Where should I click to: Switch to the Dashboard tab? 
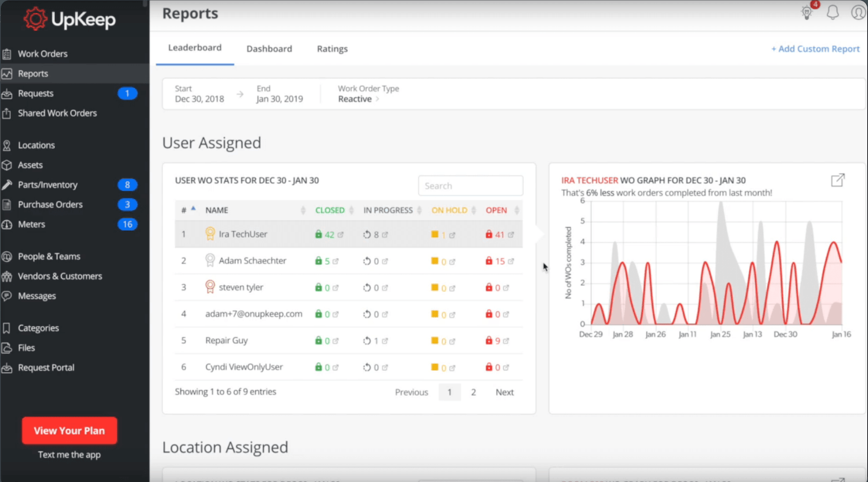coord(269,49)
